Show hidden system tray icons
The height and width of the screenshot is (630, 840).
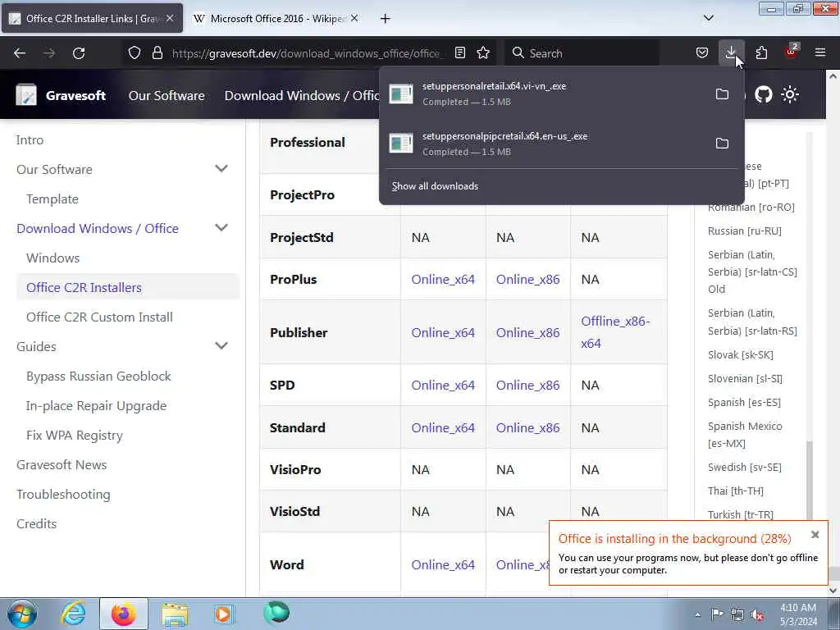click(697, 614)
